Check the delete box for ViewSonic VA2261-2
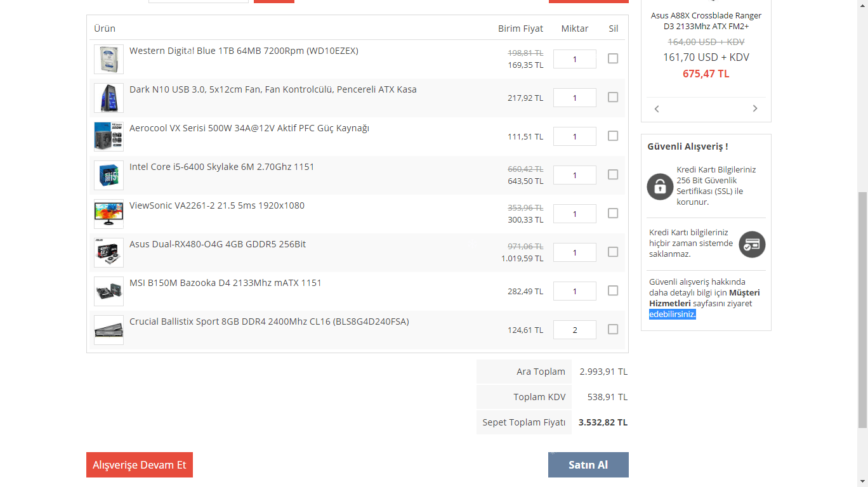The width and height of the screenshot is (868, 487). 613,213
